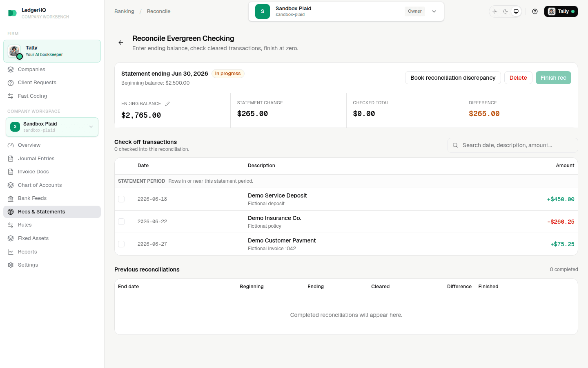Expand the top Sandbox Plaid company chevron
The width and height of the screenshot is (588, 368).
tap(434, 11)
